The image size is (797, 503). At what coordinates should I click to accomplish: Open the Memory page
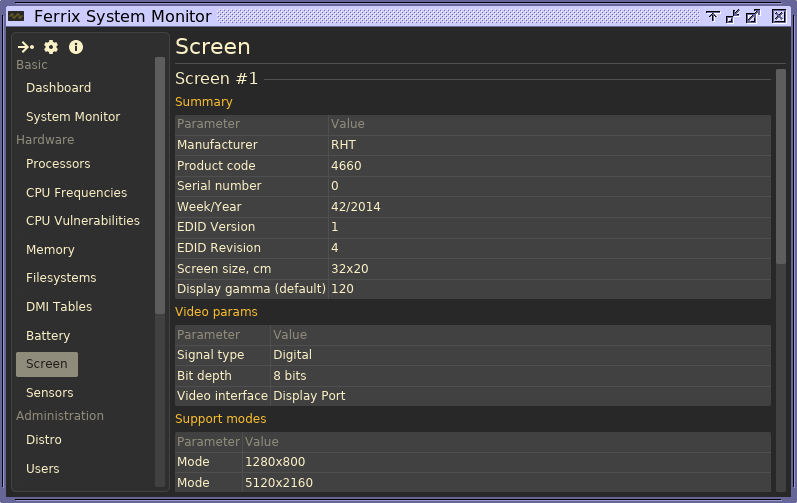click(x=50, y=250)
